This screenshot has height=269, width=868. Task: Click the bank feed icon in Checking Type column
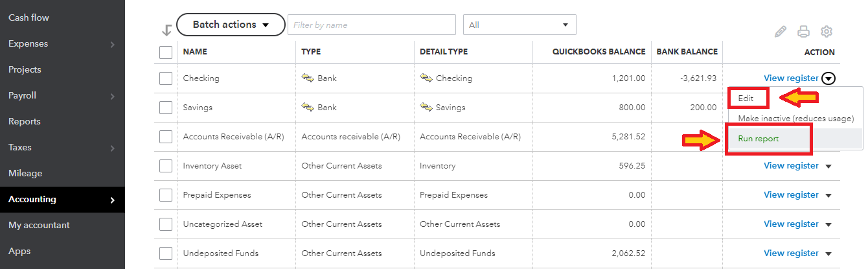click(x=308, y=78)
